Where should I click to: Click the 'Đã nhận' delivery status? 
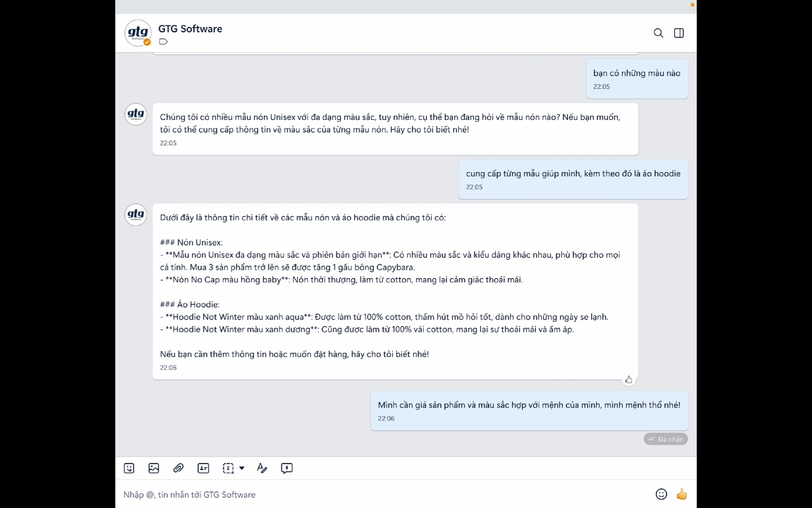[x=666, y=439]
